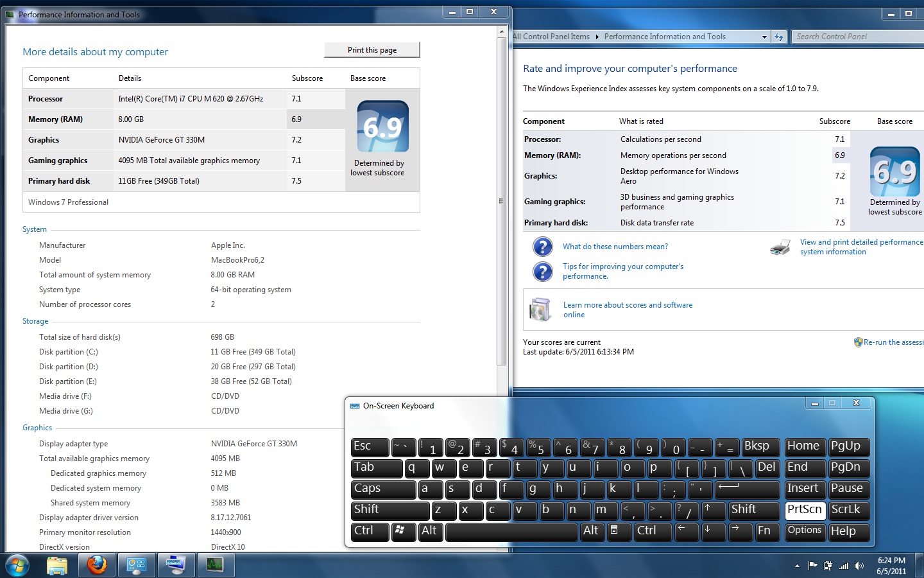Image resolution: width=924 pixels, height=578 pixels.
Task: Click the power plug tray icon
Action: (x=828, y=566)
